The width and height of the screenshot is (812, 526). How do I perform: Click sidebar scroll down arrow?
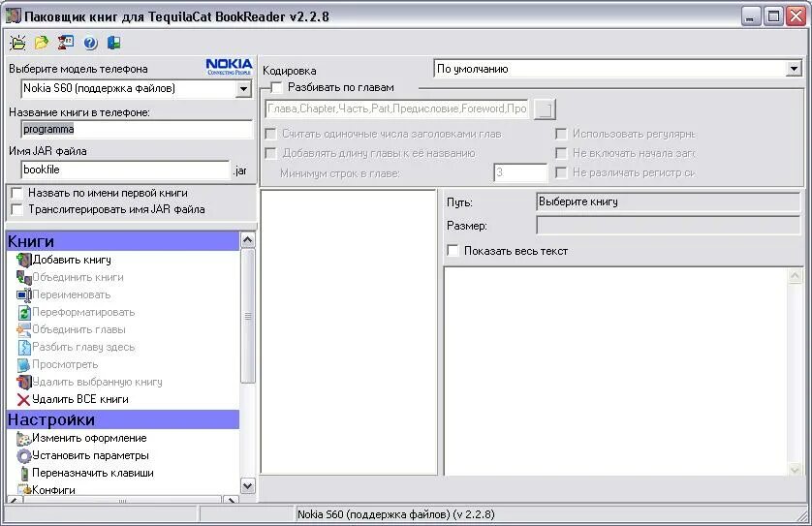tap(248, 485)
